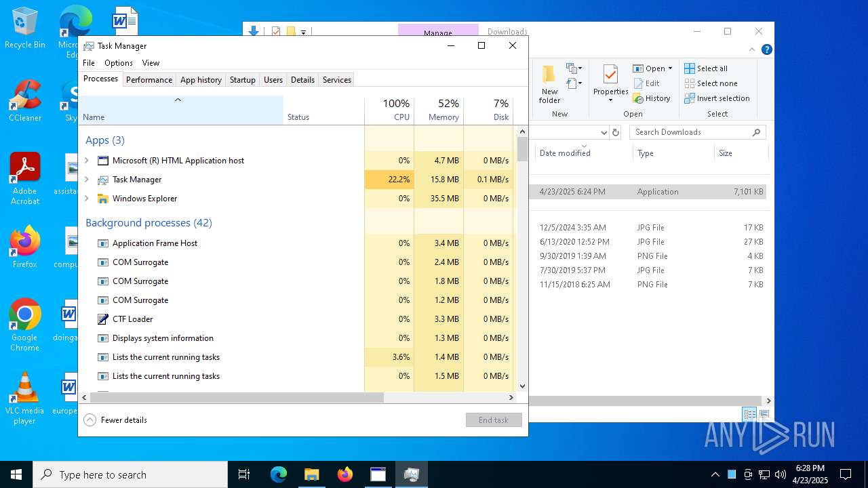Click the taskbar clock showing 6:28 PM
Screen dimensions: 868x488
pos(810,474)
